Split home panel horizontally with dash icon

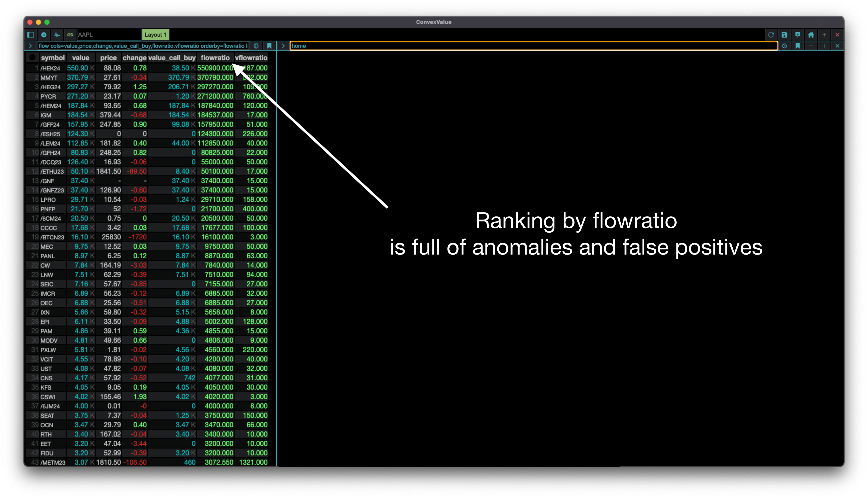[811, 46]
